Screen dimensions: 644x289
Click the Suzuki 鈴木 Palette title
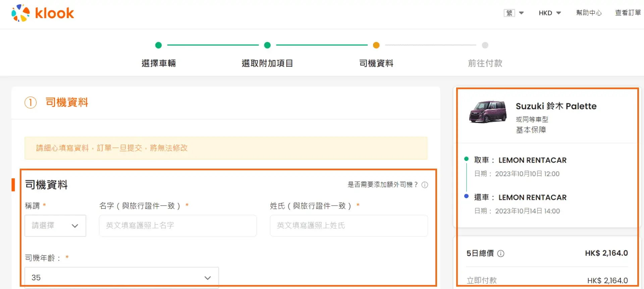click(x=556, y=106)
